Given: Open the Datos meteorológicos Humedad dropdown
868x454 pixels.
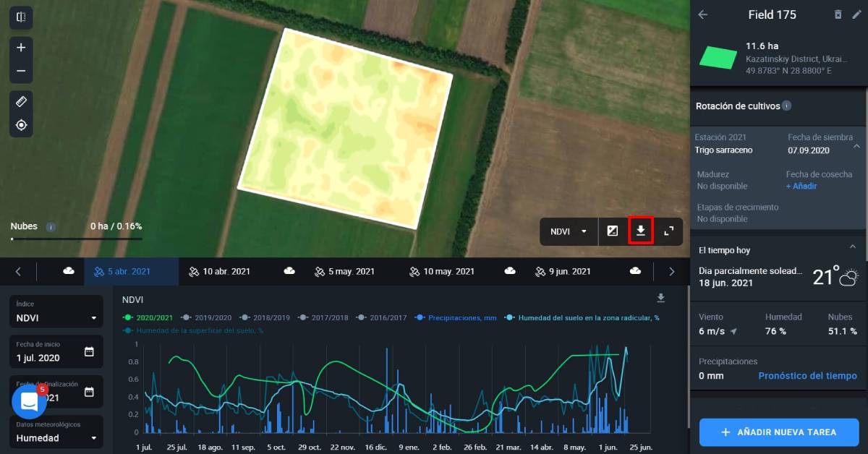Looking at the screenshot, I should coord(56,437).
